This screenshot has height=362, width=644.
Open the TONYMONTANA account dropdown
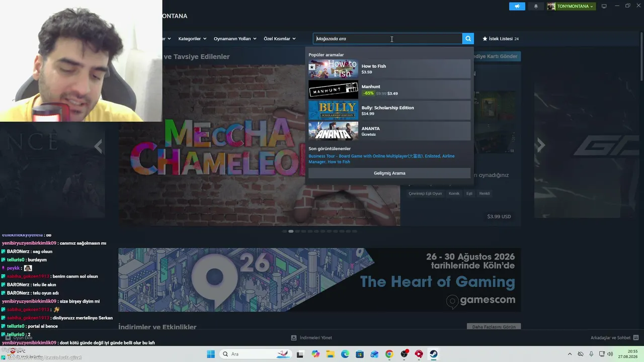(575, 6)
